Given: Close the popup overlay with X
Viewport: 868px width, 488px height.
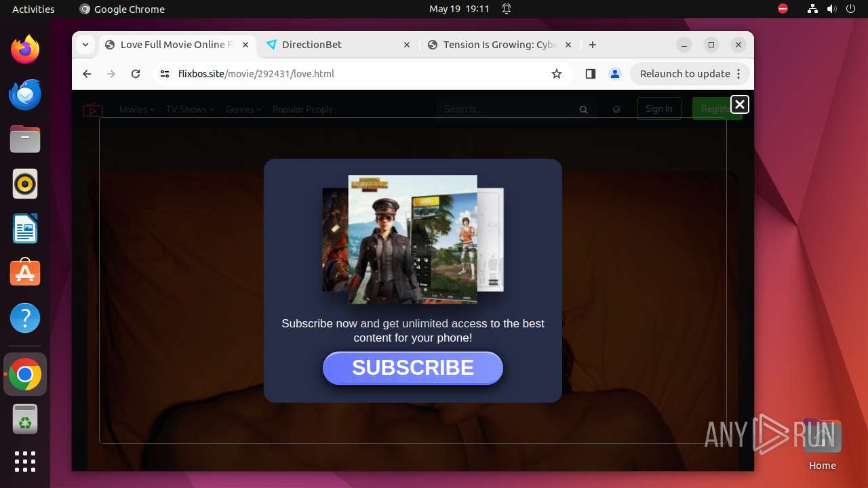Looking at the screenshot, I should pyautogui.click(x=740, y=104).
